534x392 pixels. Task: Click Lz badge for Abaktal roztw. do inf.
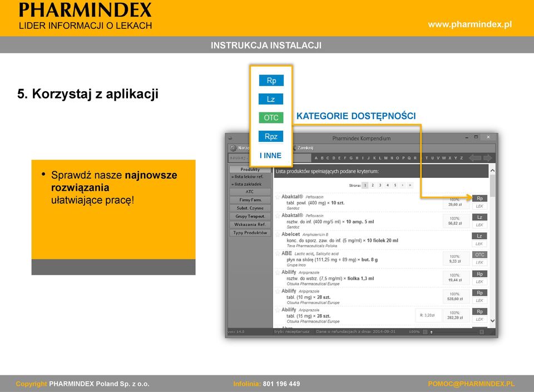point(479,217)
